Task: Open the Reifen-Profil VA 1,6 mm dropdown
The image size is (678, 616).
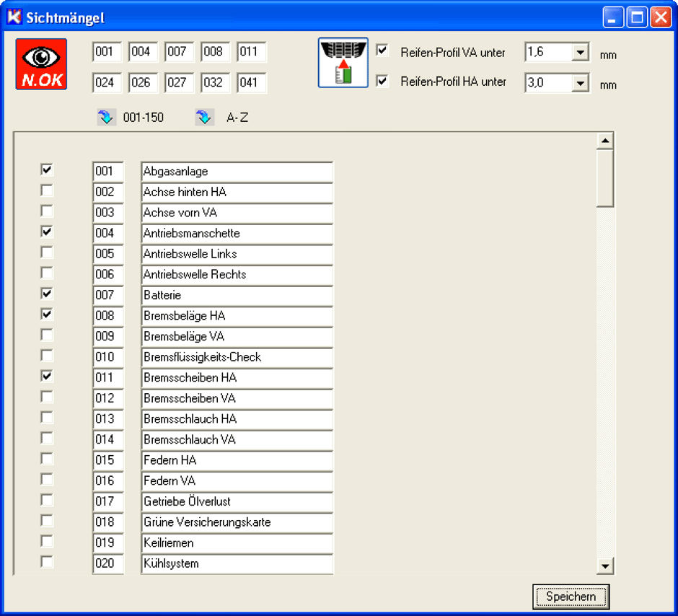Action: click(x=581, y=53)
